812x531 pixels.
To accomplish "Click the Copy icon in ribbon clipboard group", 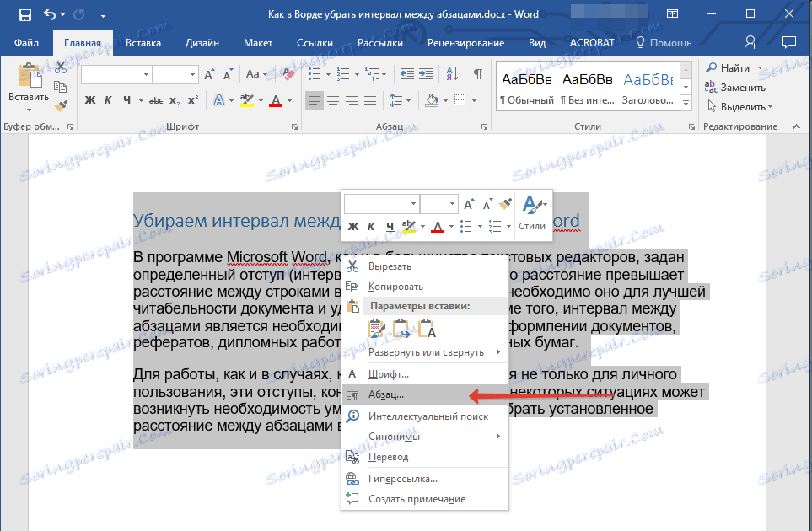I will coord(61,87).
